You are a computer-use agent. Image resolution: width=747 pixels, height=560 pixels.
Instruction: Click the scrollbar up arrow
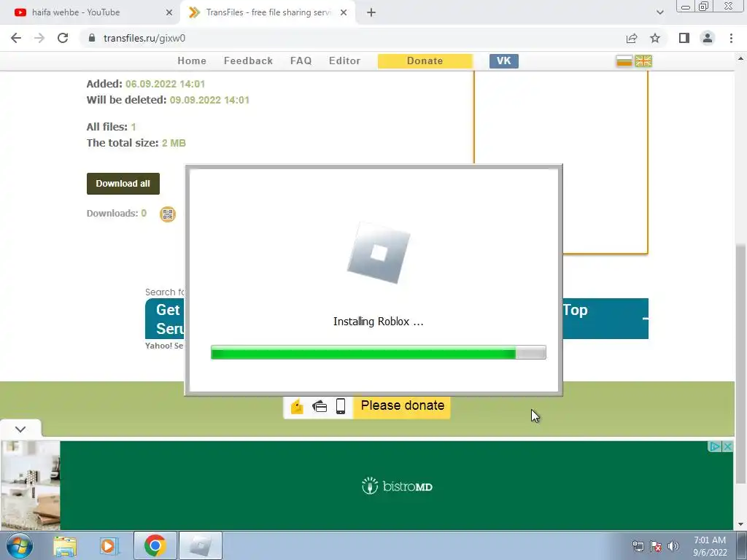740,59
